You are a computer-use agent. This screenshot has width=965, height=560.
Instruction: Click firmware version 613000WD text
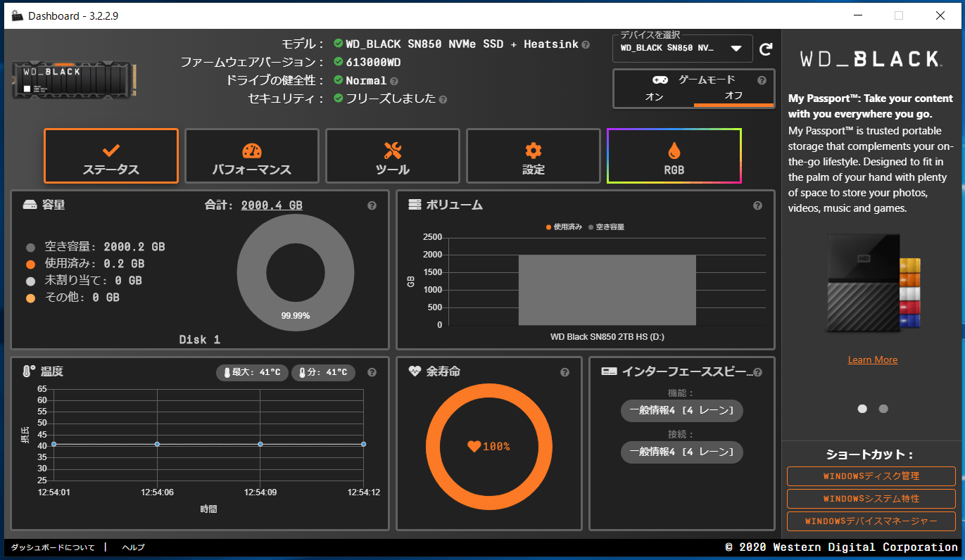pos(373,62)
